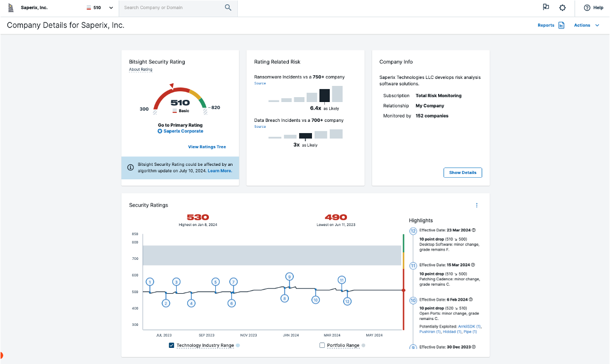The width and height of the screenshot is (610, 364).
Task: Click the Show Details button
Action: (x=462, y=173)
